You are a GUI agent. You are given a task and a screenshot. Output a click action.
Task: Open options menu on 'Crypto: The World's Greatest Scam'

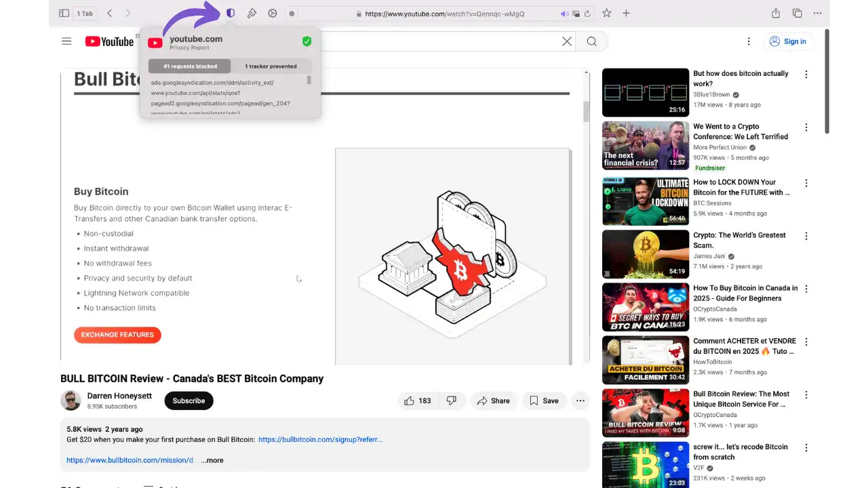(x=806, y=236)
